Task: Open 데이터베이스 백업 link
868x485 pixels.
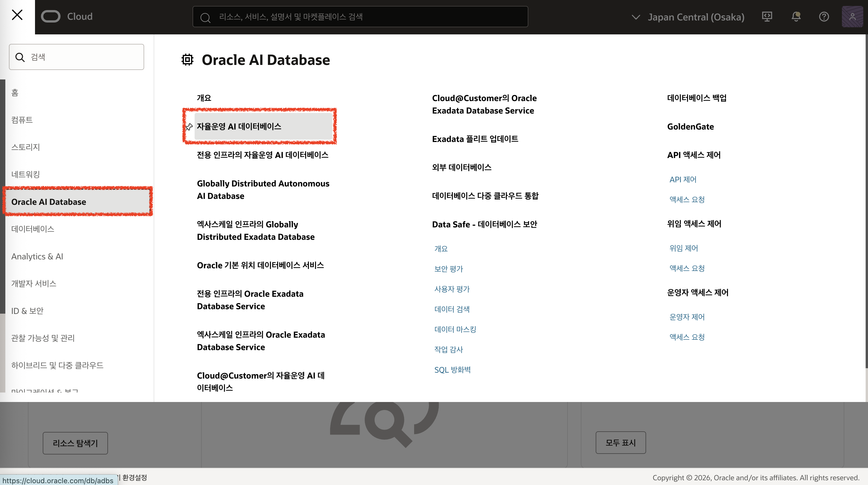Action: (697, 98)
